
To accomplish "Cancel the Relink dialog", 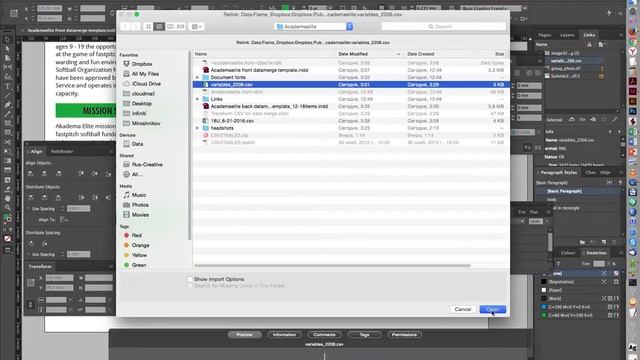I will coord(462,309).
